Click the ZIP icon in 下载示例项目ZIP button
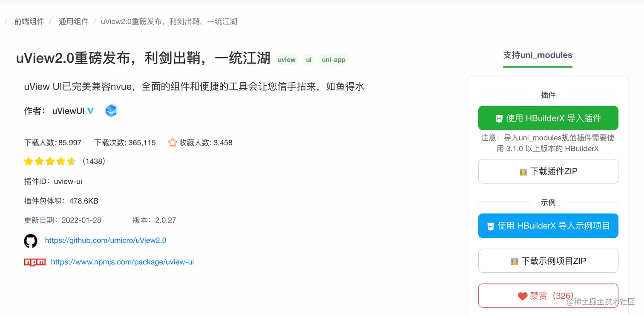 coord(515,262)
